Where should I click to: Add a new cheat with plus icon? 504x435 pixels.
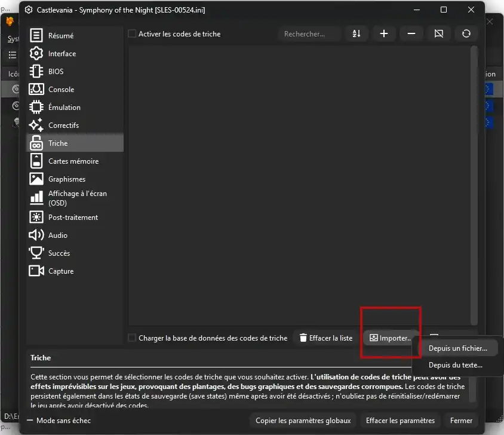384,33
